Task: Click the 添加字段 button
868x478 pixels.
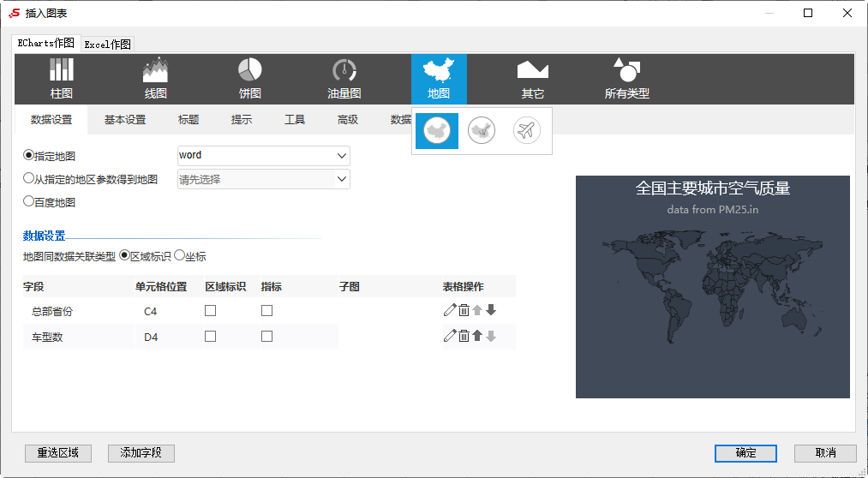Action: click(x=141, y=453)
